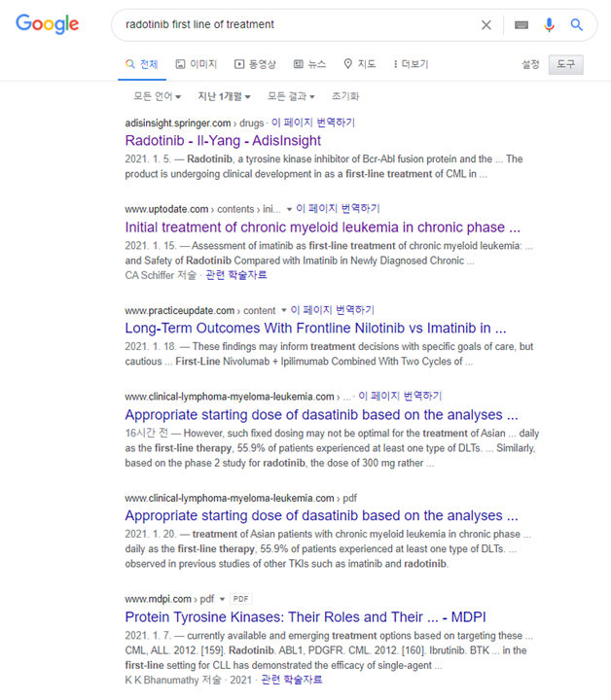Open Long-Term Outcomes With Frontline Nilotinib result
Viewport: 611px width, 700px height.
[x=315, y=329]
